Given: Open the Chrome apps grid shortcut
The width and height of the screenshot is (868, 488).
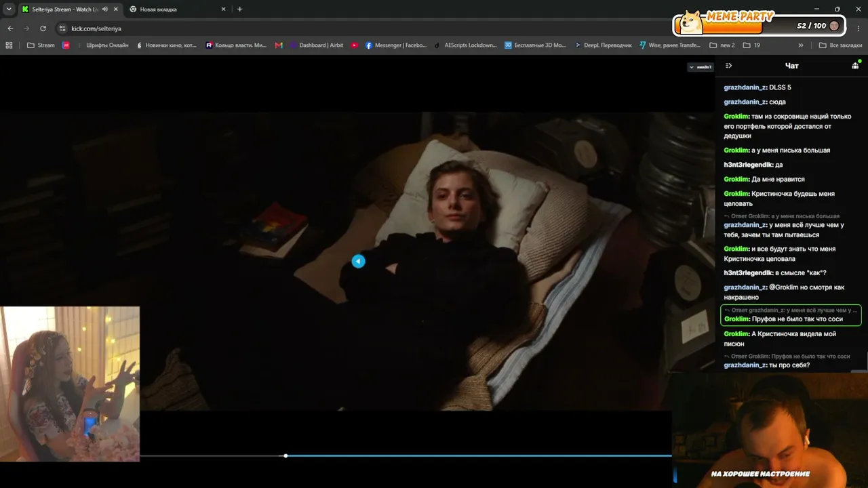Looking at the screenshot, I should click(x=9, y=45).
